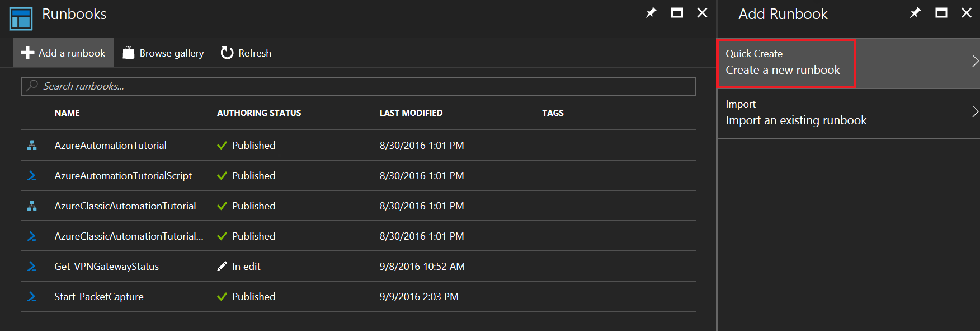Sort by the Last Modified column header
Image resolution: width=980 pixels, height=331 pixels.
tap(411, 113)
